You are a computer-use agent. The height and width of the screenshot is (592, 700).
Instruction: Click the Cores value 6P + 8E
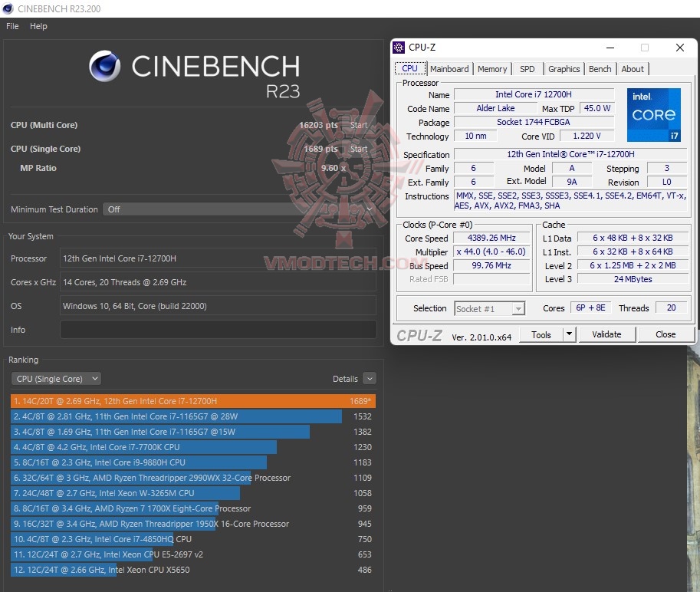[x=590, y=308]
